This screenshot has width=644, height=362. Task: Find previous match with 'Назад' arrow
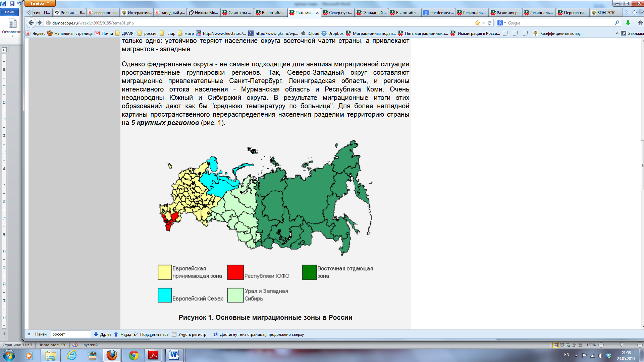[x=123, y=334]
